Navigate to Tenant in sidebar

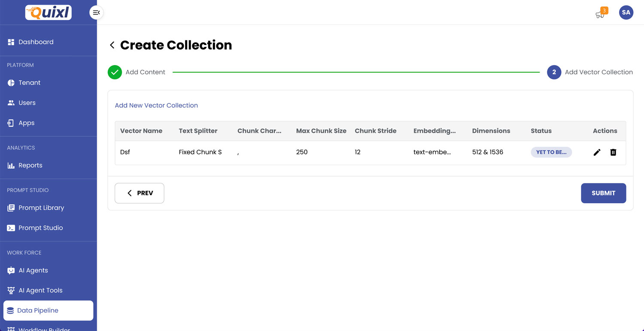[29, 83]
